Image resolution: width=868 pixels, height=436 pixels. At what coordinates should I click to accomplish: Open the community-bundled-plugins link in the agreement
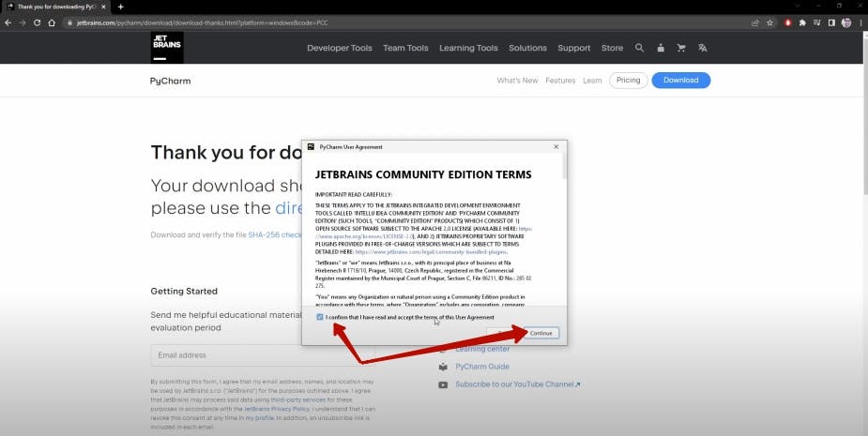[432, 251]
